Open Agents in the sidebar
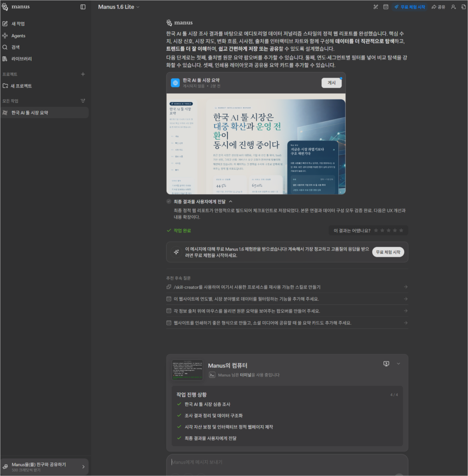The image size is (468, 476). (x=18, y=36)
